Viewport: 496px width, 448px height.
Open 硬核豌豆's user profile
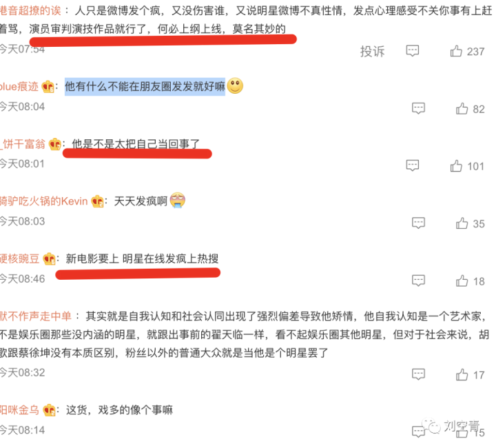point(19,258)
